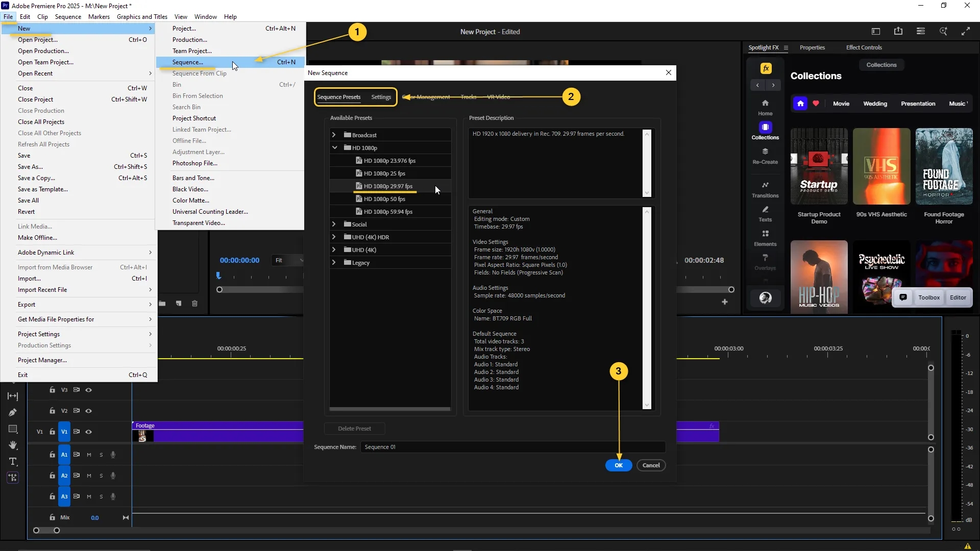Click the Collections pill button
This screenshot has width=980, height=551.
coord(881,65)
